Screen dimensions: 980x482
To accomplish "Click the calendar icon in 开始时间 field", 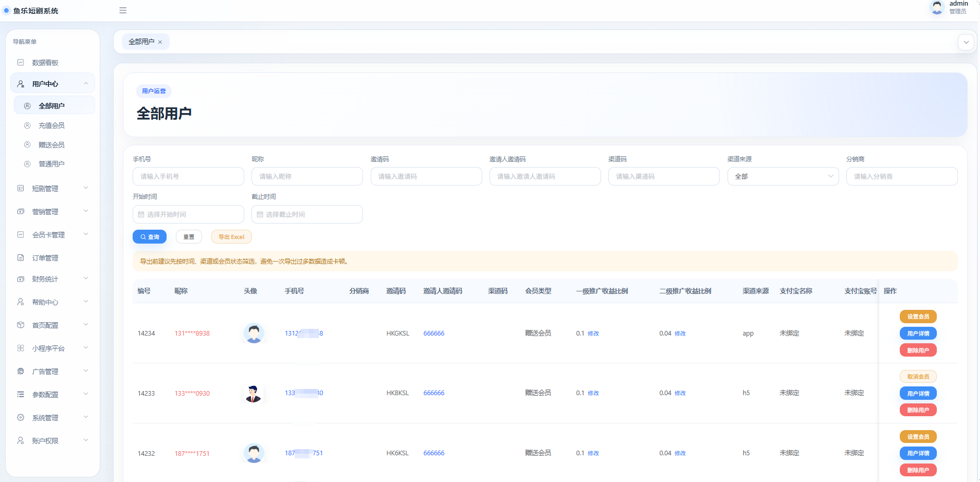I will [141, 214].
